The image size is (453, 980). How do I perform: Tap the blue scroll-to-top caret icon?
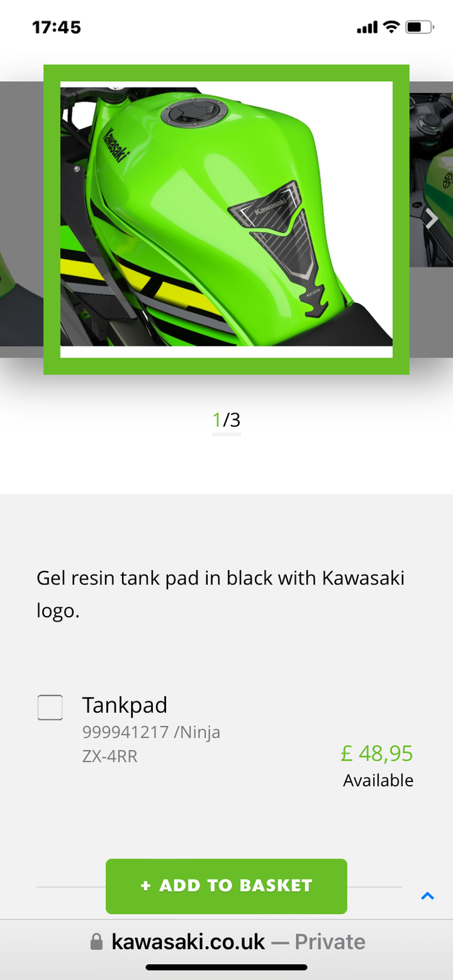pos(428,896)
